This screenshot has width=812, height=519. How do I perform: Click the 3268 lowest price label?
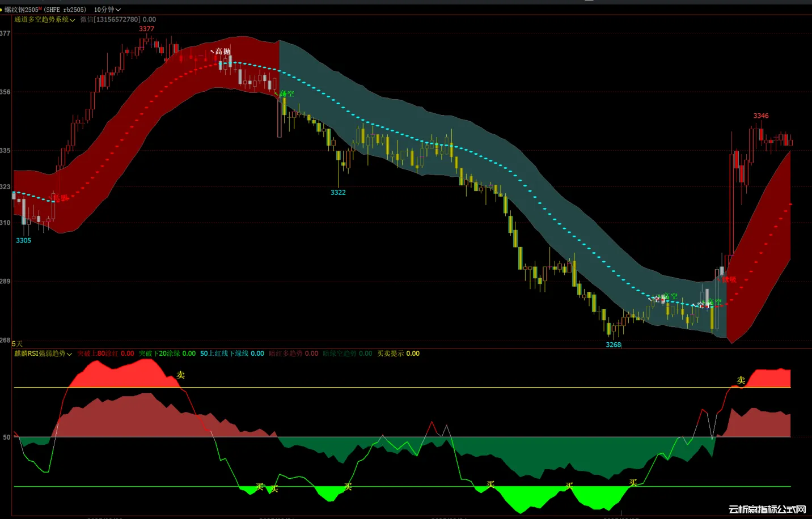click(x=614, y=344)
